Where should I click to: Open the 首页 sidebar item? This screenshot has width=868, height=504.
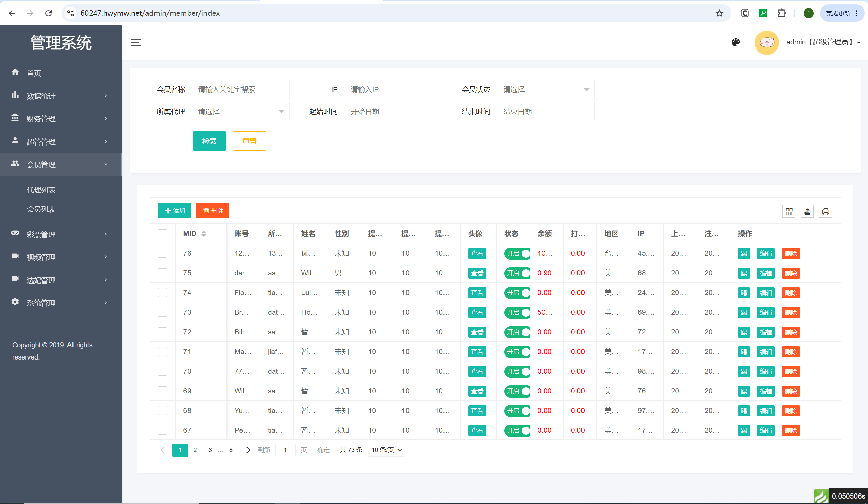pyautogui.click(x=61, y=73)
